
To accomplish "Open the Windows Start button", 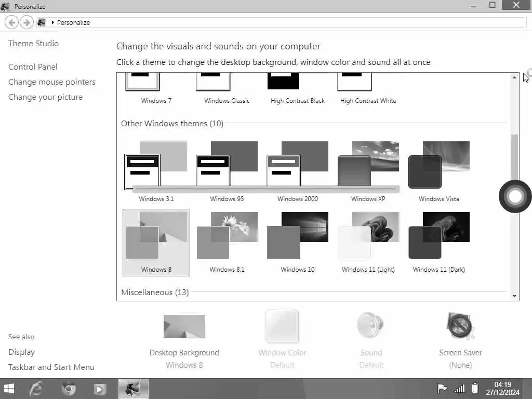I will coord(8,389).
